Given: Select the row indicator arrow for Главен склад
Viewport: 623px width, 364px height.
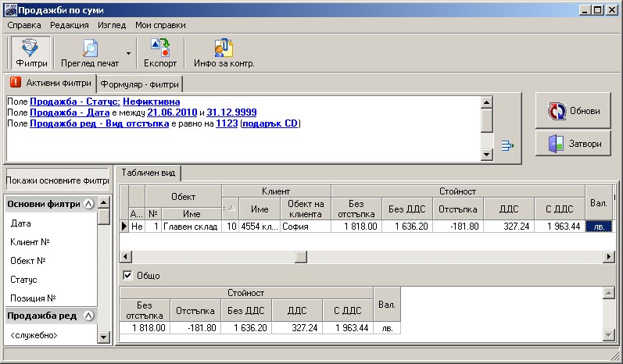Looking at the screenshot, I should pyautogui.click(x=124, y=227).
